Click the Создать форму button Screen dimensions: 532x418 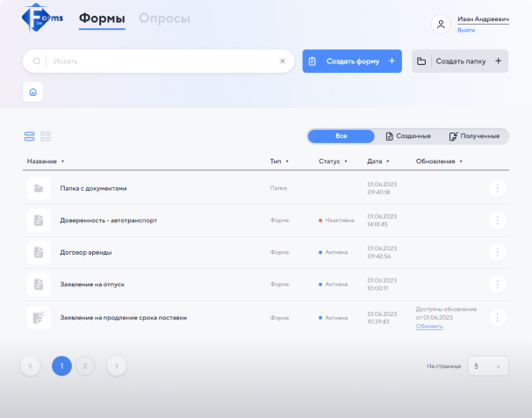point(352,61)
